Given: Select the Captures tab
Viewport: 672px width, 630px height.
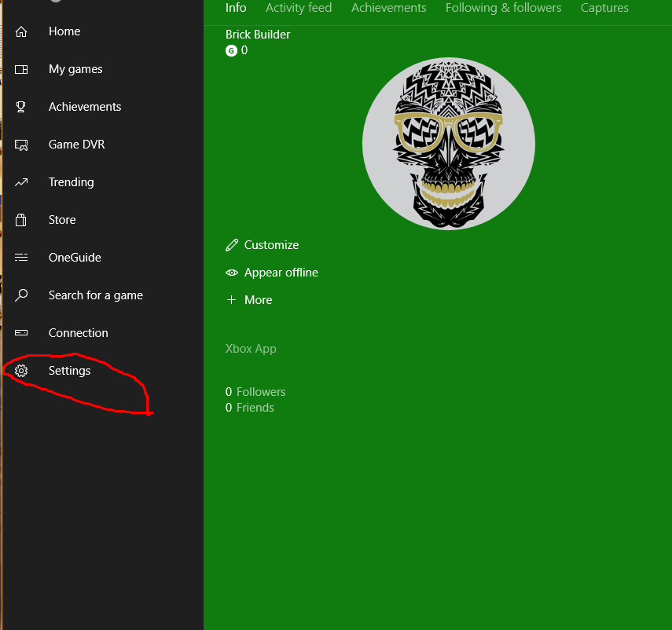Looking at the screenshot, I should (x=604, y=8).
